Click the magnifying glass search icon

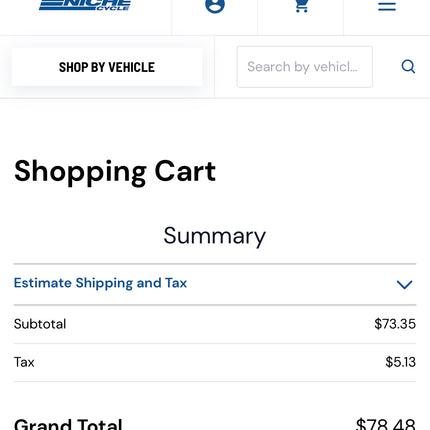pyautogui.click(x=408, y=67)
